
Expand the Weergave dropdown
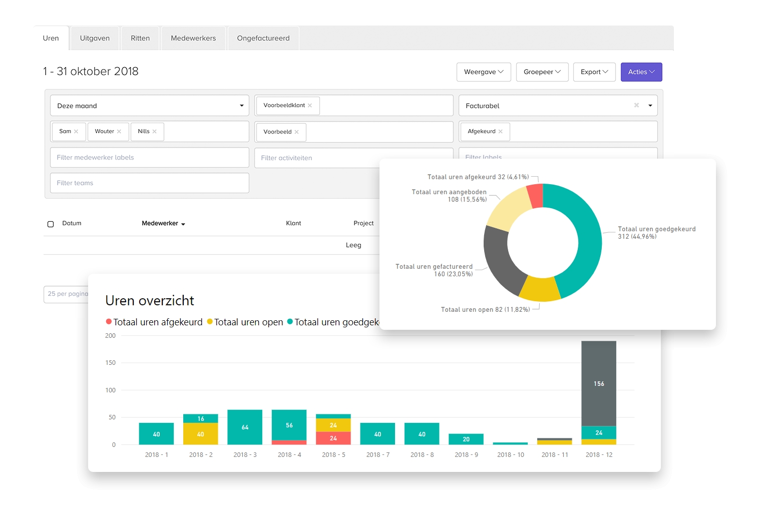click(483, 72)
